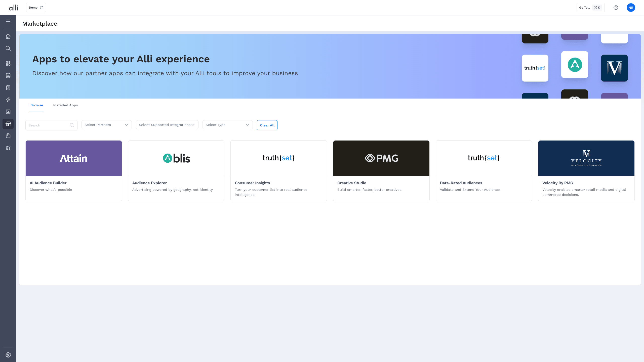Open the Velocity By PMG card

[586, 171]
